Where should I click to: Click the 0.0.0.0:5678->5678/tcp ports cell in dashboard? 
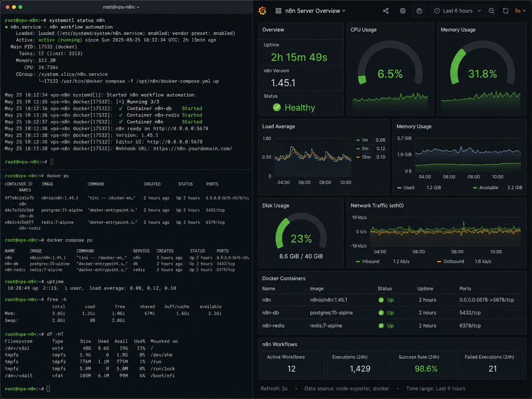pos(486,300)
